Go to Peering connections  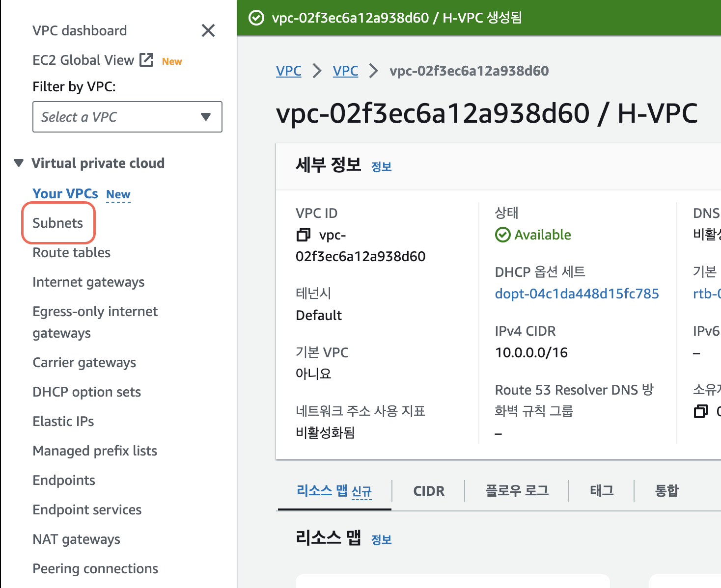click(95, 568)
